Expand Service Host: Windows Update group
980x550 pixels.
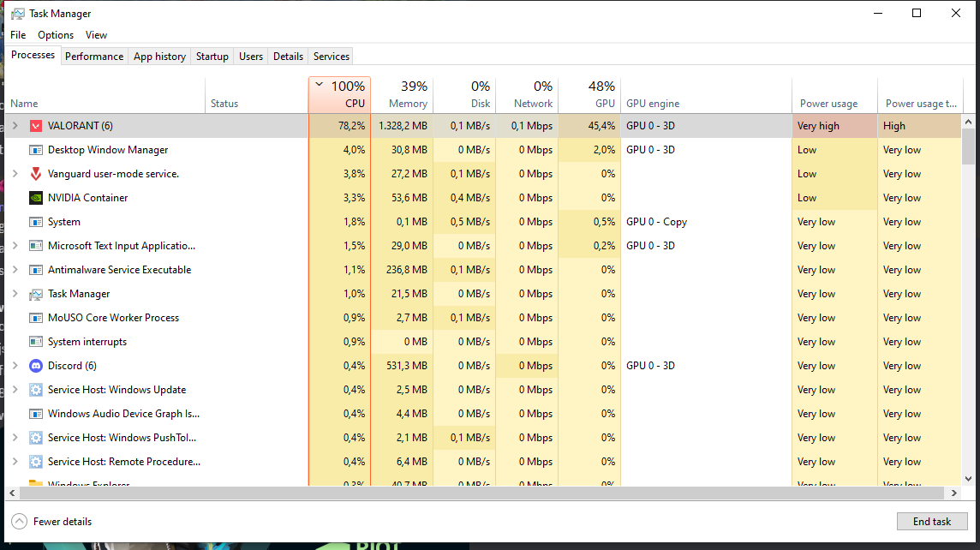pyautogui.click(x=15, y=390)
